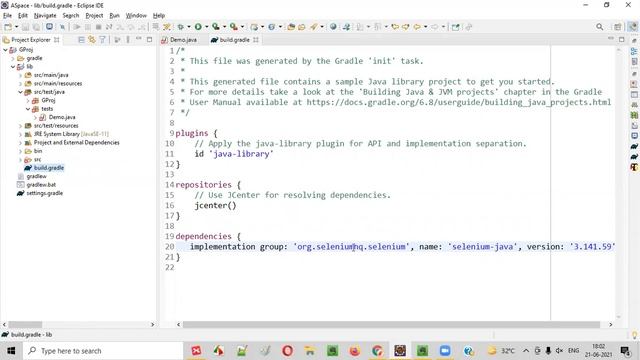Open Firefox from the taskbar
The width and height of the screenshot is (640, 360).
(355, 351)
